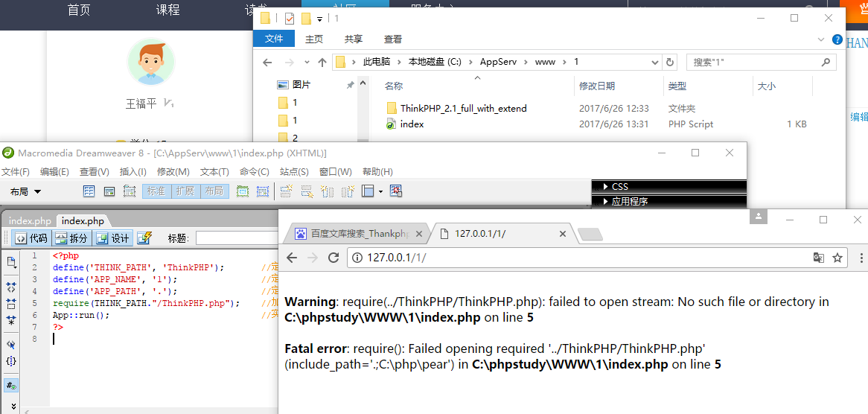
Task: Insert a table from Dreamweaver layout toolbar
Action: tap(89, 191)
